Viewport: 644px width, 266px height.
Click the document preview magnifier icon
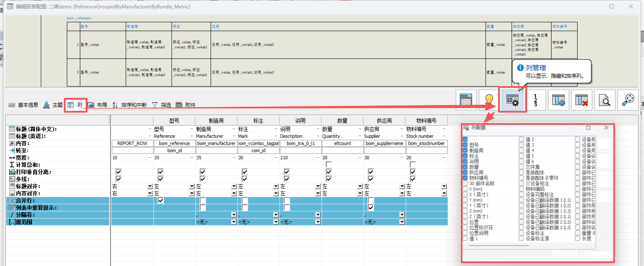click(605, 100)
